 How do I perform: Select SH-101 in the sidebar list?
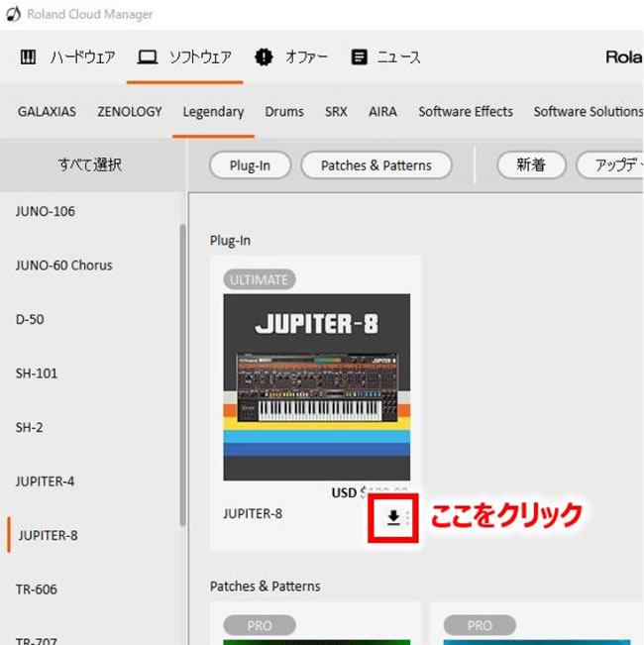[37, 374]
